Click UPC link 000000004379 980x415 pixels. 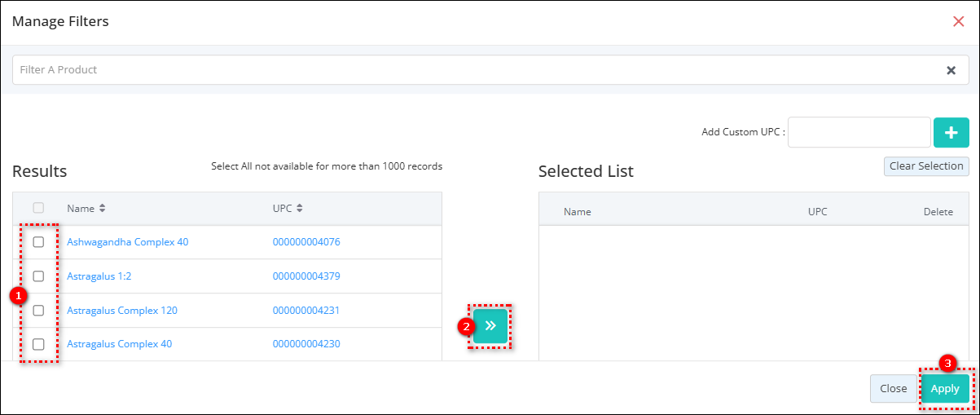305,276
